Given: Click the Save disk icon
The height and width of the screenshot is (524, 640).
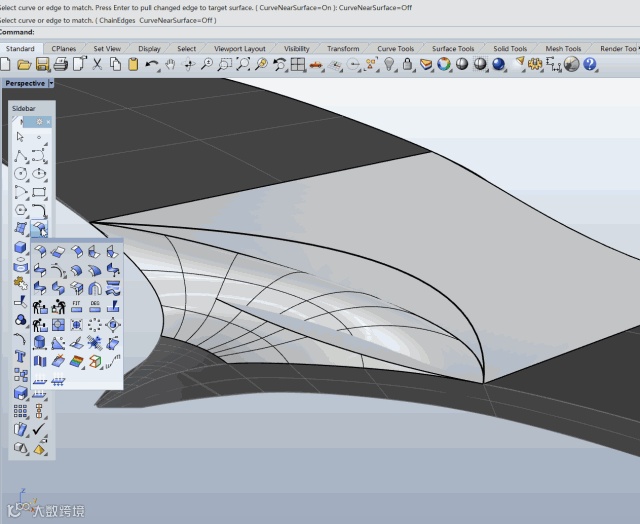Looking at the screenshot, I should coord(42,64).
